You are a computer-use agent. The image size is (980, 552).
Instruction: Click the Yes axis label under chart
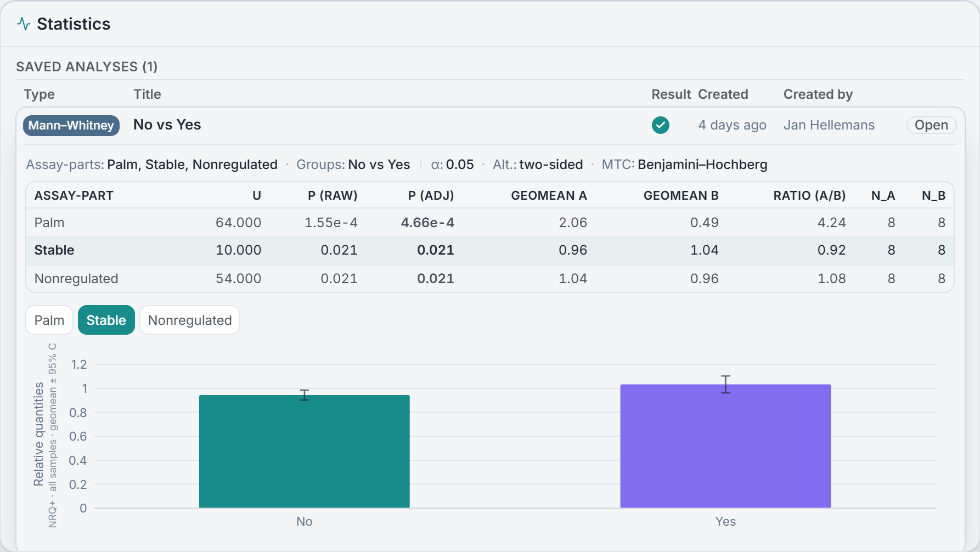tap(725, 521)
